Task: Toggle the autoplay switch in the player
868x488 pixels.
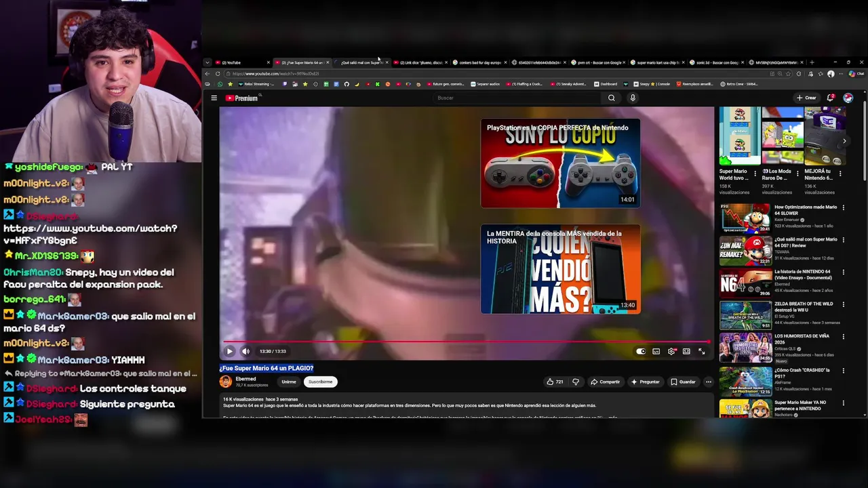Action: (x=641, y=351)
